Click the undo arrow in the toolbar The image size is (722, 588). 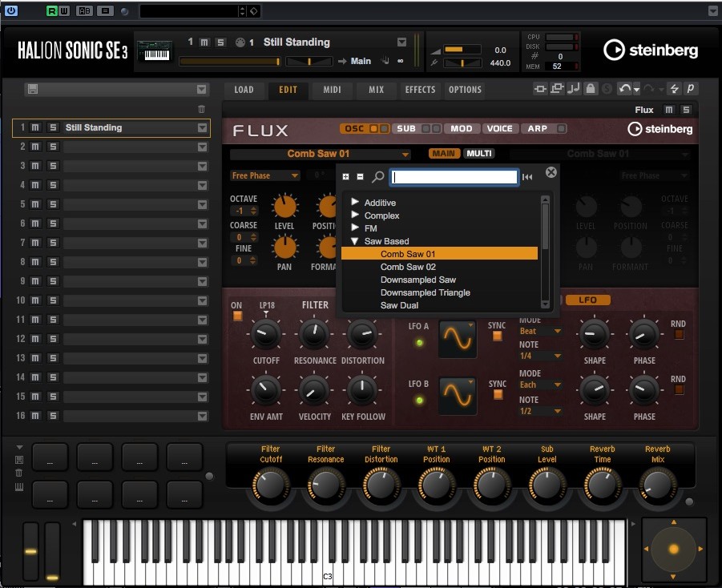tap(623, 90)
